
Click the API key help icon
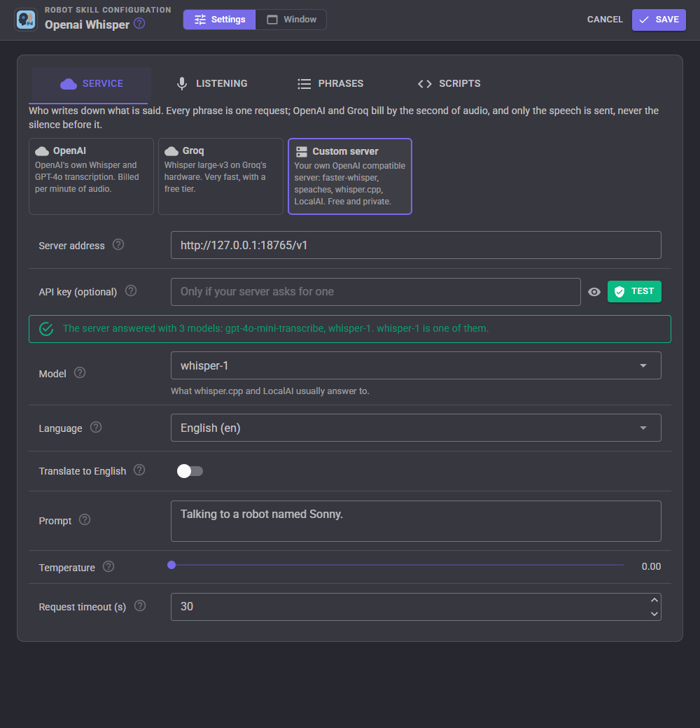tap(131, 291)
